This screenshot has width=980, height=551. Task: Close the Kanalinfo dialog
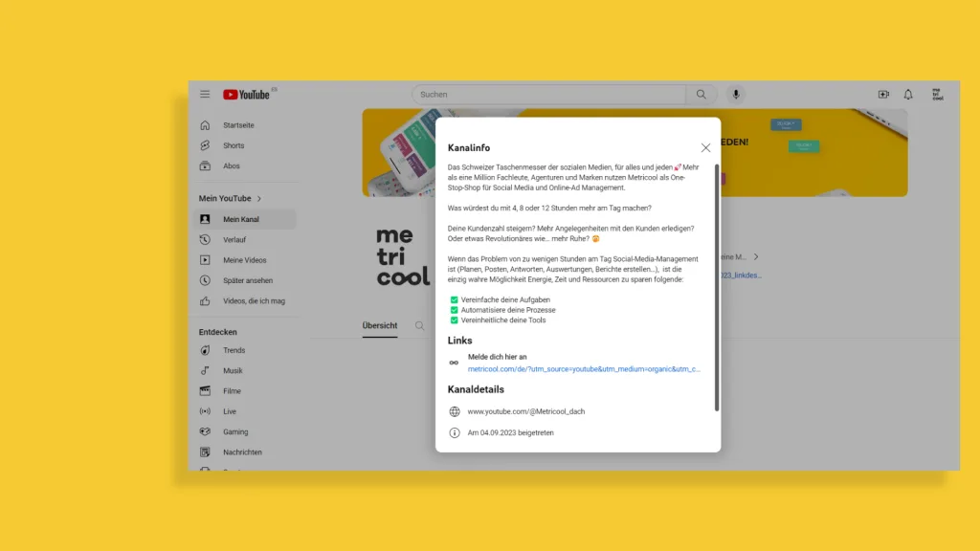coord(705,148)
